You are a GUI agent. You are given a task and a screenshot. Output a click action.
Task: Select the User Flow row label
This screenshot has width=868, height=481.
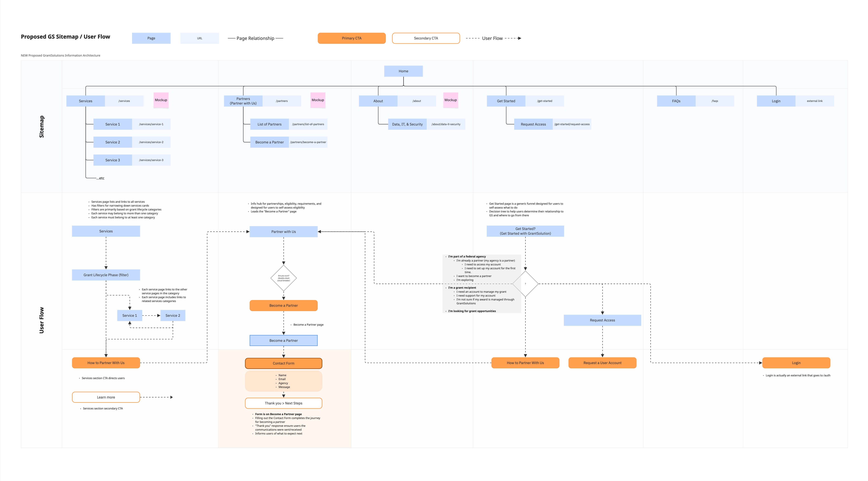[x=42, y=320]
